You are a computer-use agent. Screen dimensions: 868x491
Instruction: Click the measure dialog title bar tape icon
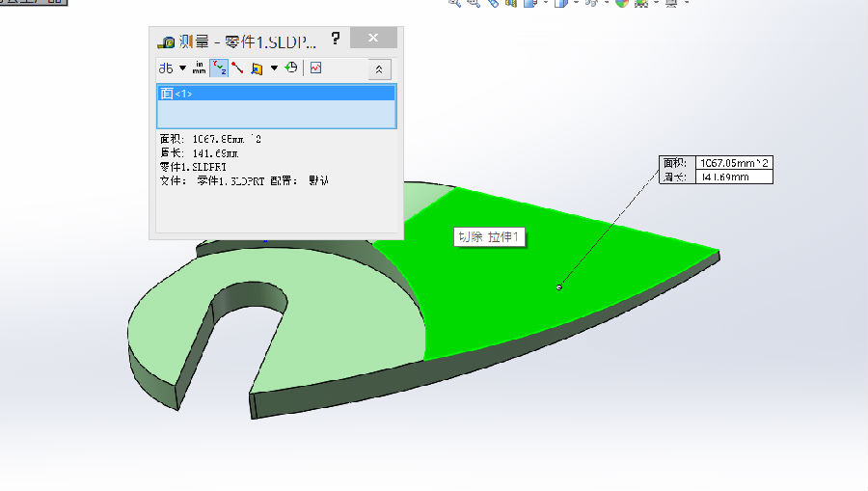167,42
